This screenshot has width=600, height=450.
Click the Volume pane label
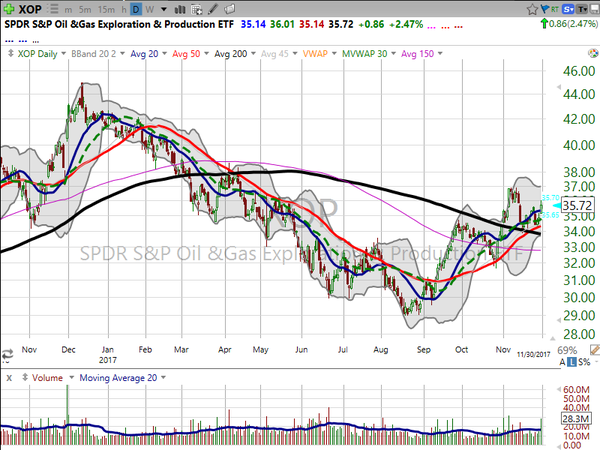[47, 378]
